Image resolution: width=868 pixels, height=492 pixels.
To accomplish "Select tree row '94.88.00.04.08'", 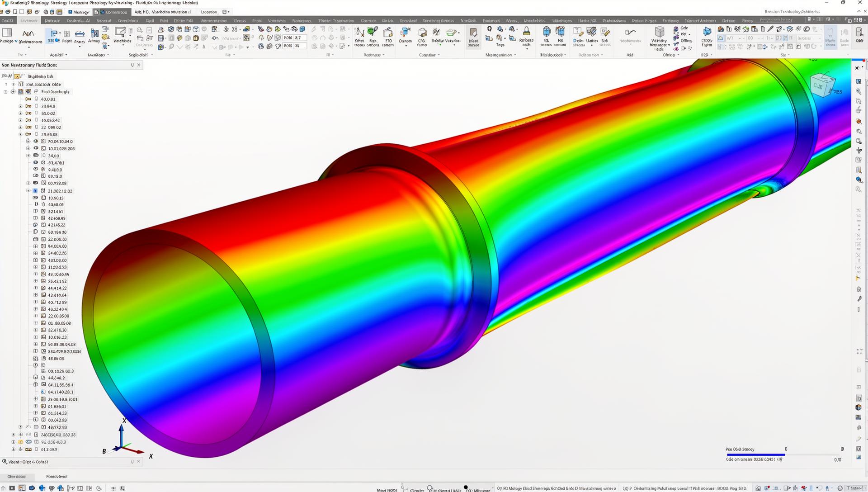I will point(62,345).
